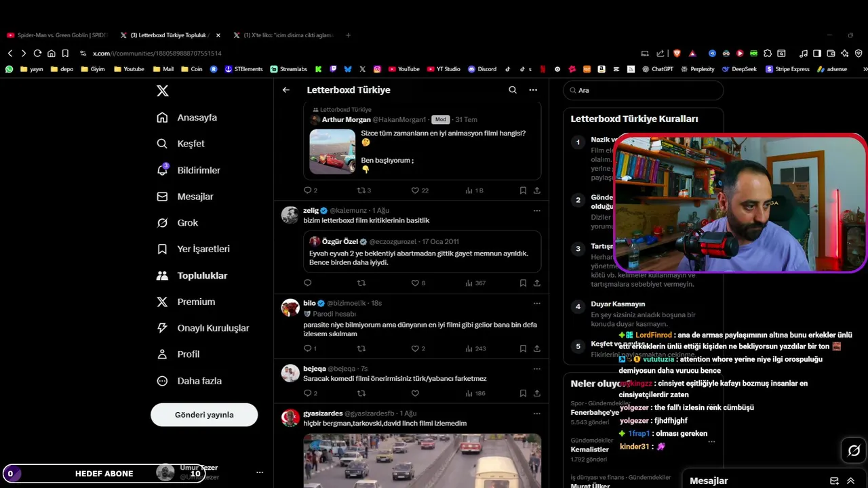Open the quoted Özgür Özel tweet
868x488 pixels.
tap(422, 251)
